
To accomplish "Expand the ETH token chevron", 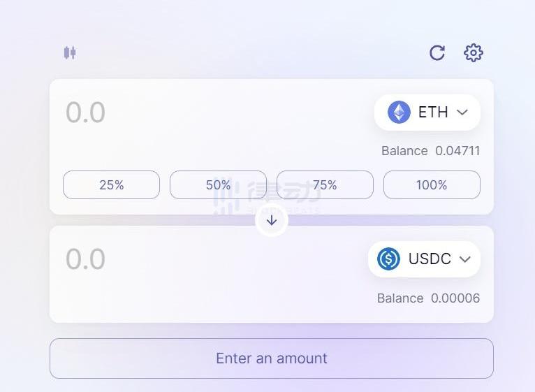I will pyautogui.click(x=462, y=112).
